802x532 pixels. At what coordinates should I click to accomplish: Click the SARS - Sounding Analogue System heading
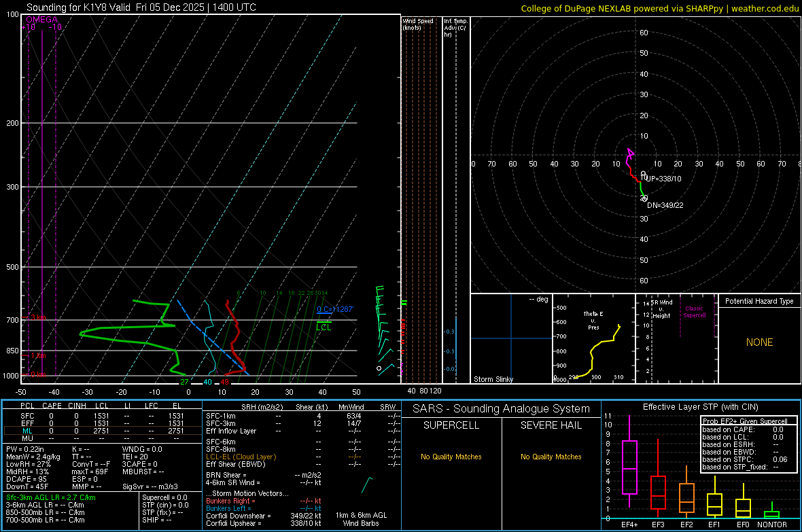pyautogui.click(x=502, y=409)
